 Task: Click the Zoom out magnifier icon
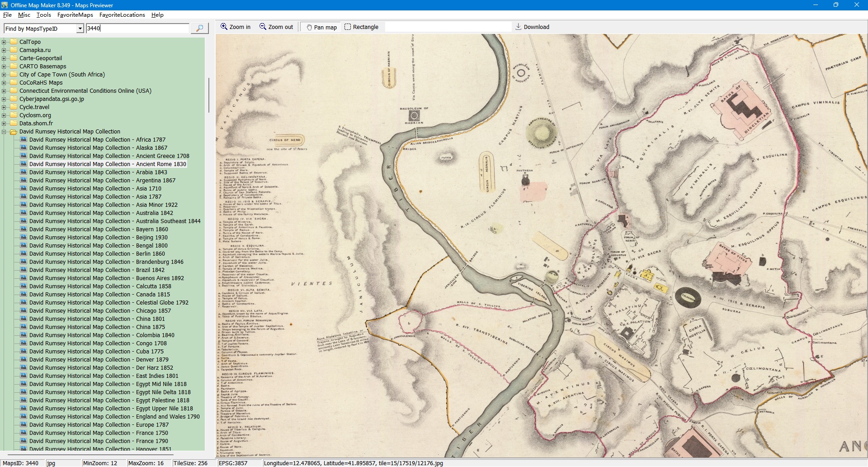click(263, 27)
